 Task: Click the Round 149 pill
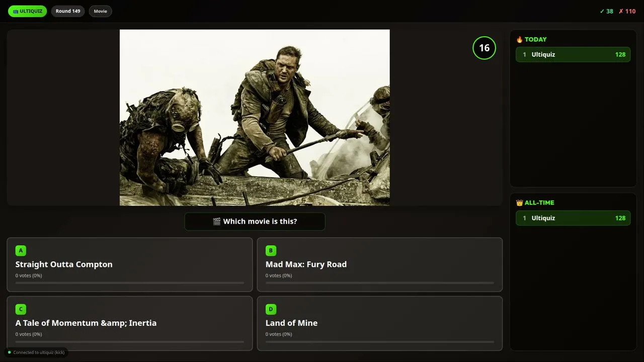point(68,11)
